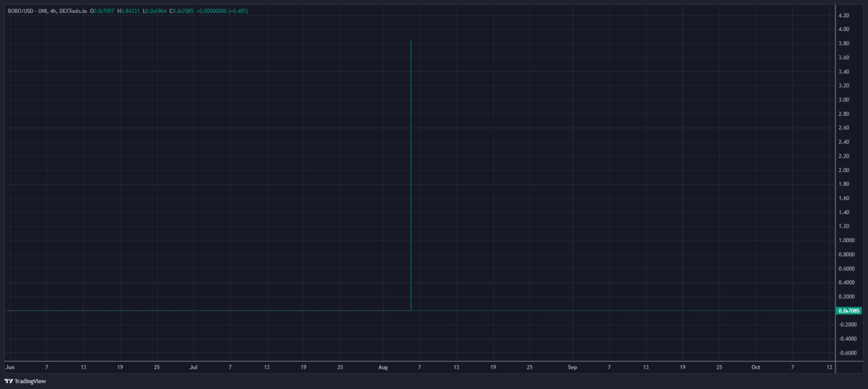Click the 3.20 price axis label
Image resolution: width=868 pixels, height=389 pixels.
(x=843, y=86)
